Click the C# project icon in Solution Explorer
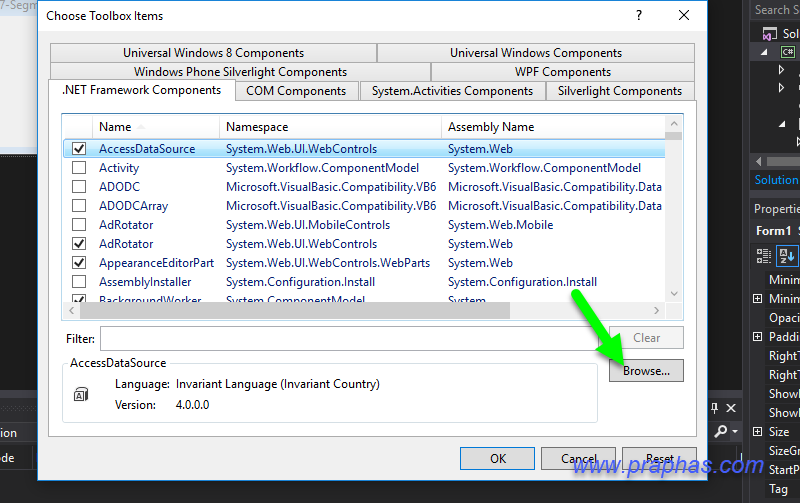The width and height of the screenshot is (800, 503). click(788, 52)
